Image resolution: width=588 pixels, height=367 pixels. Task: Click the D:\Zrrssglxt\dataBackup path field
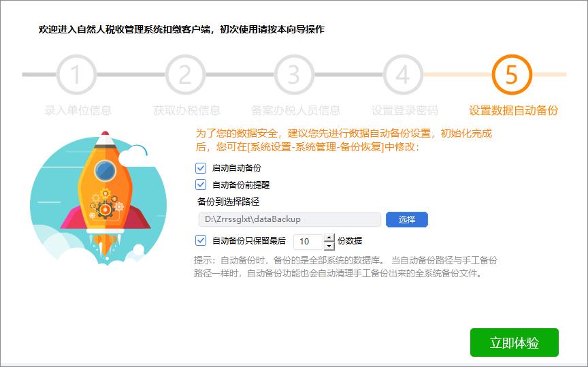[x=289, y=219]
